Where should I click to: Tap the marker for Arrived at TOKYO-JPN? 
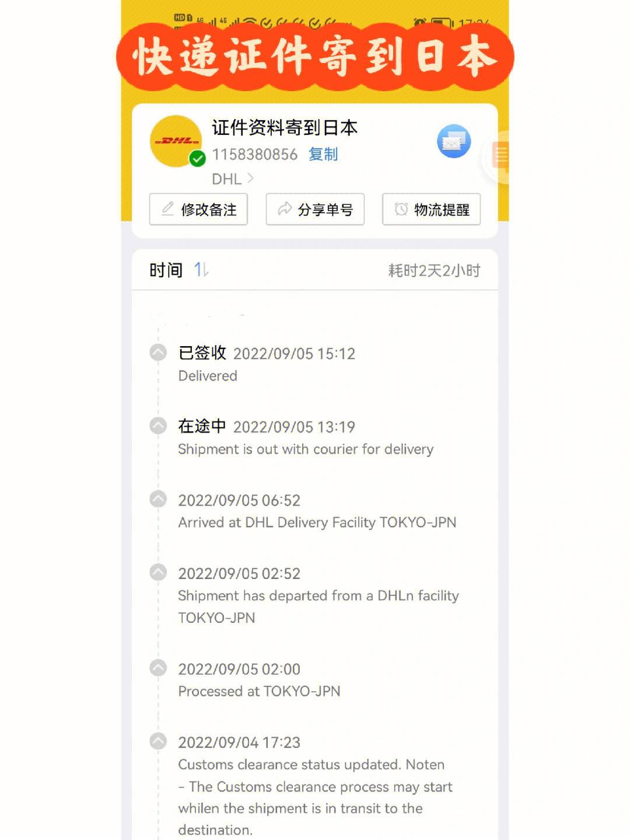tap(158, 499)
